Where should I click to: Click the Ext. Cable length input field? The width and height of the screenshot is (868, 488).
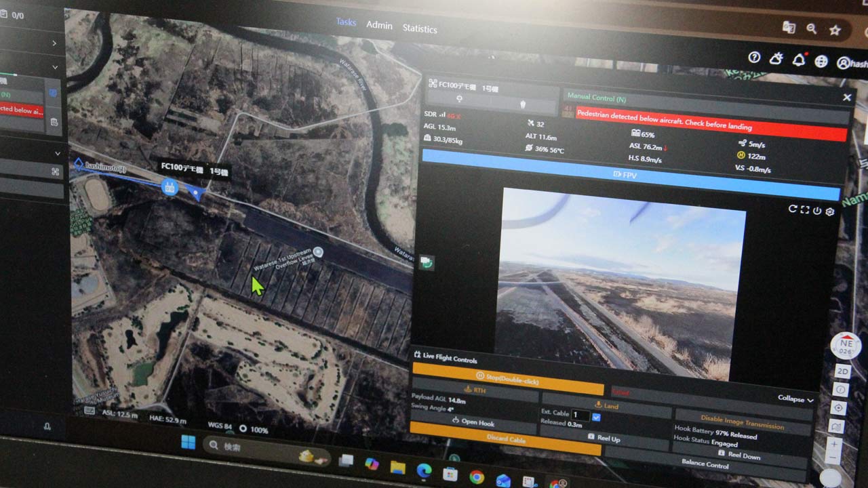(x=580, y=415)
